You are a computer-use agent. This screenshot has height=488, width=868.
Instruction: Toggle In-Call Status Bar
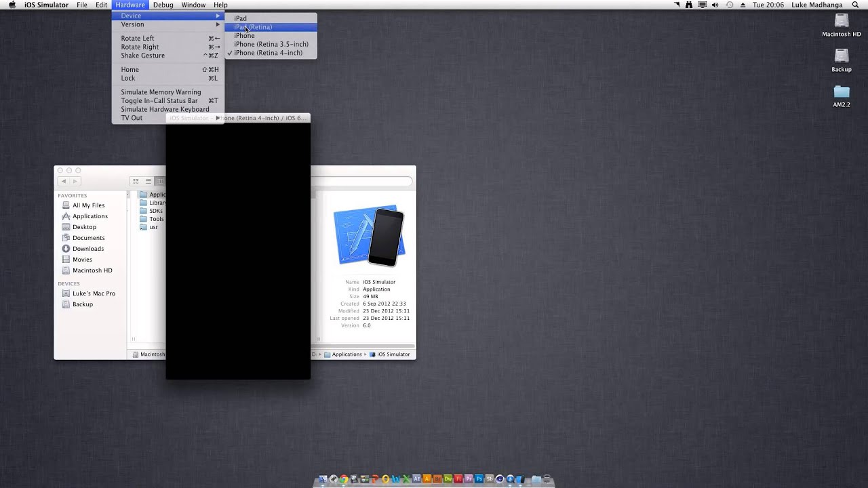167,100
